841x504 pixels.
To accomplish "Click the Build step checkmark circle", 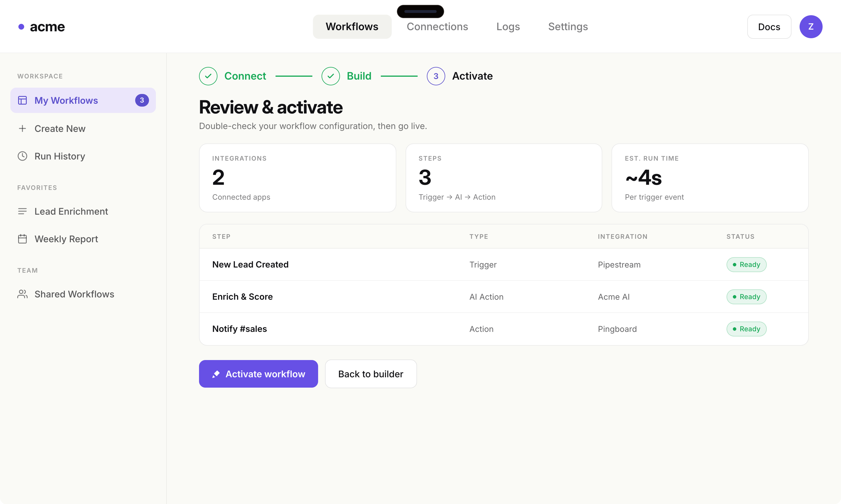I will point(330,76).
